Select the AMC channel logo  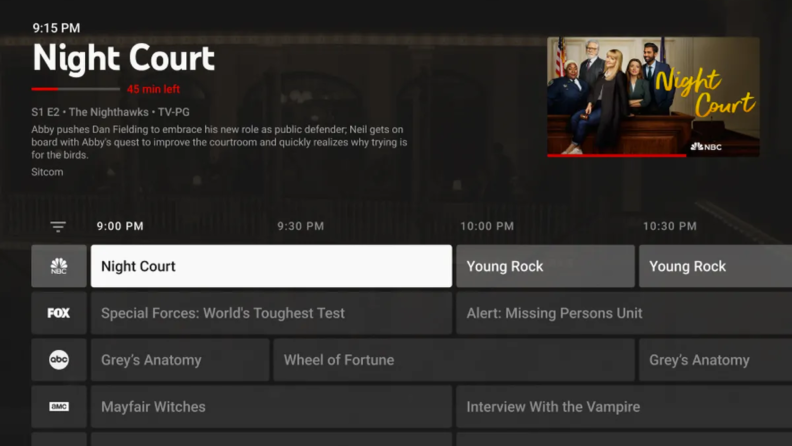click(x=59, y=407)
